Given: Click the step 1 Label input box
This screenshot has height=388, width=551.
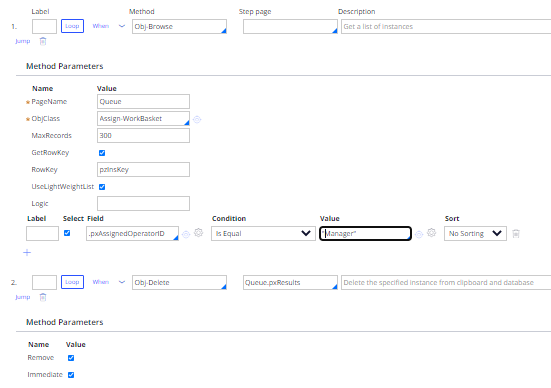Looking at the screenshot, I should coord(44,26).
